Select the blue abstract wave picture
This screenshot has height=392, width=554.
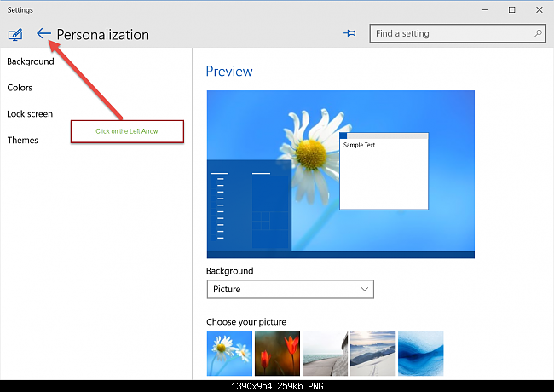click(420, 353)
